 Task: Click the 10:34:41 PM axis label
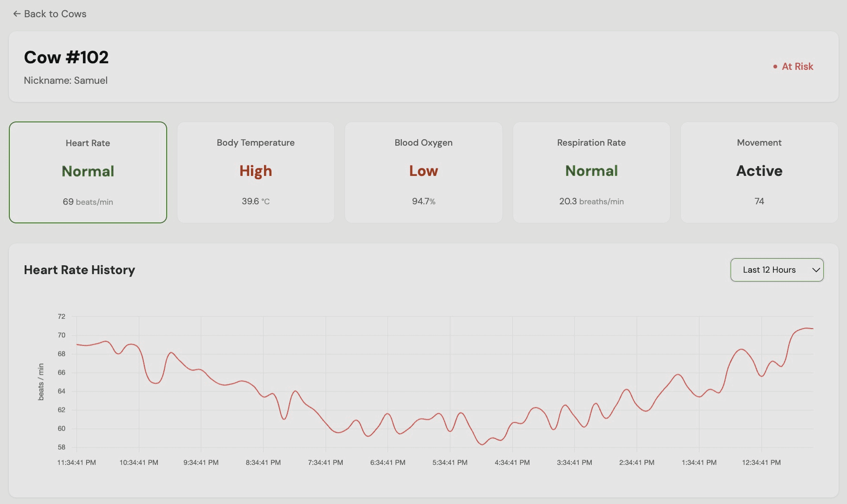pos(139,463)
